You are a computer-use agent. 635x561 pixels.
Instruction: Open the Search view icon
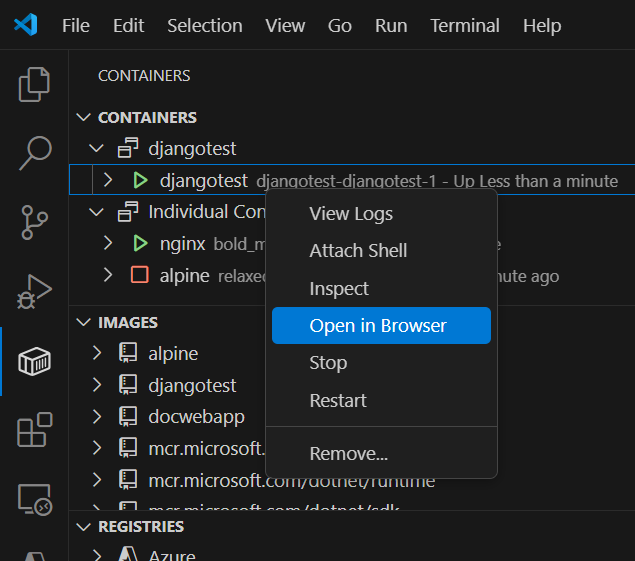click(34, 153)
